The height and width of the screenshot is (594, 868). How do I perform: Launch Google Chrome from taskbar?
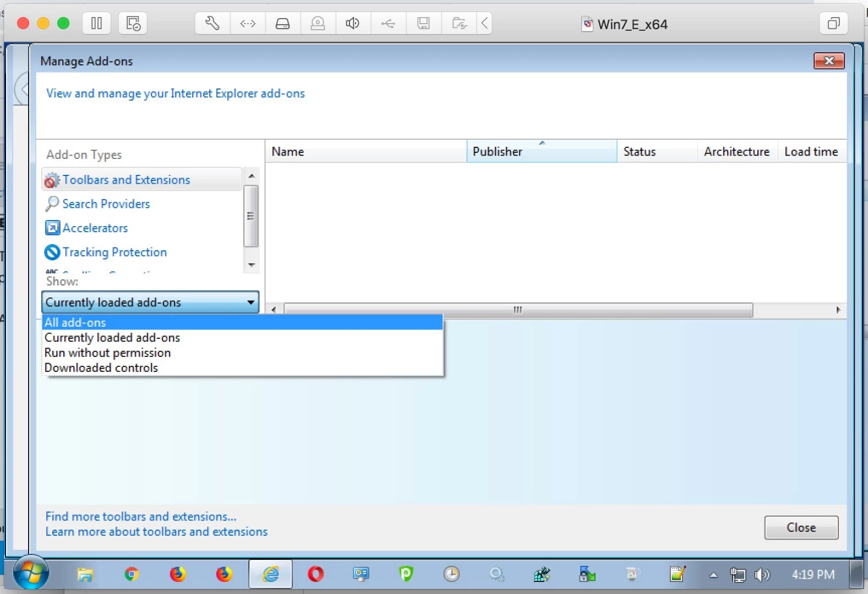coord(132,575)
